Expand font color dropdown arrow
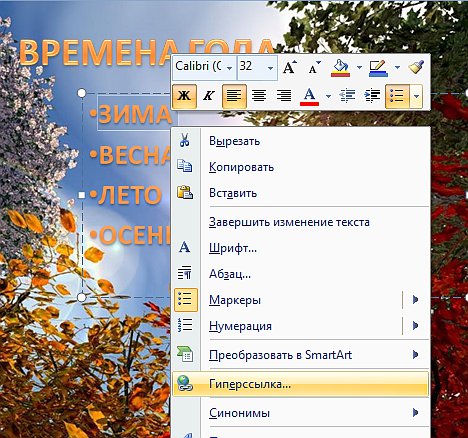Viewport: 468px width, 438px height. click(328, 96)
